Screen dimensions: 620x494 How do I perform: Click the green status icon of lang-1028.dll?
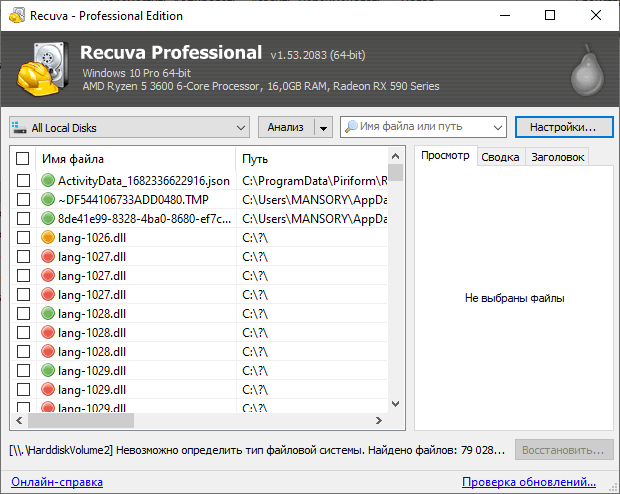pyautogui.click(x=47, y=314)
